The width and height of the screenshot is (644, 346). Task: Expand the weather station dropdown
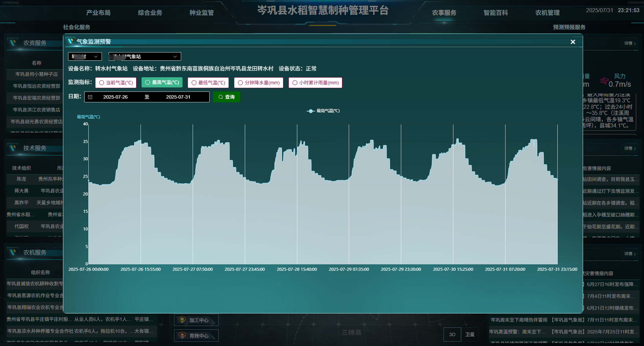145,57
